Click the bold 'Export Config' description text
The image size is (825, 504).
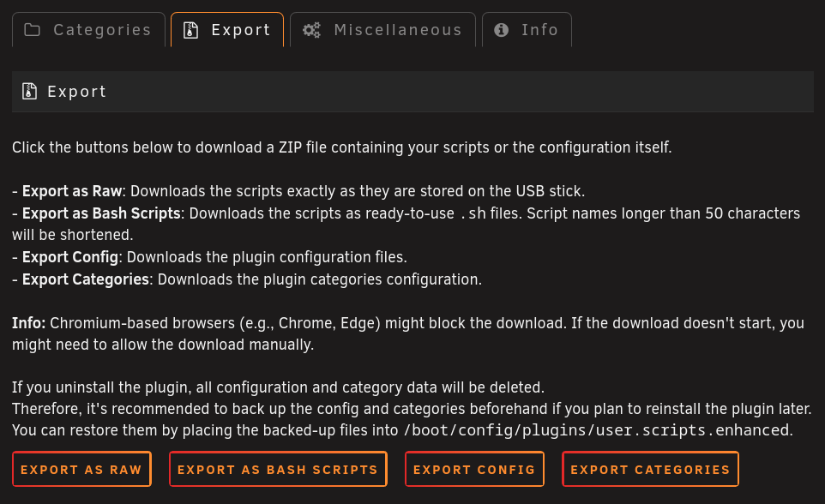click(x=70, y=257)
